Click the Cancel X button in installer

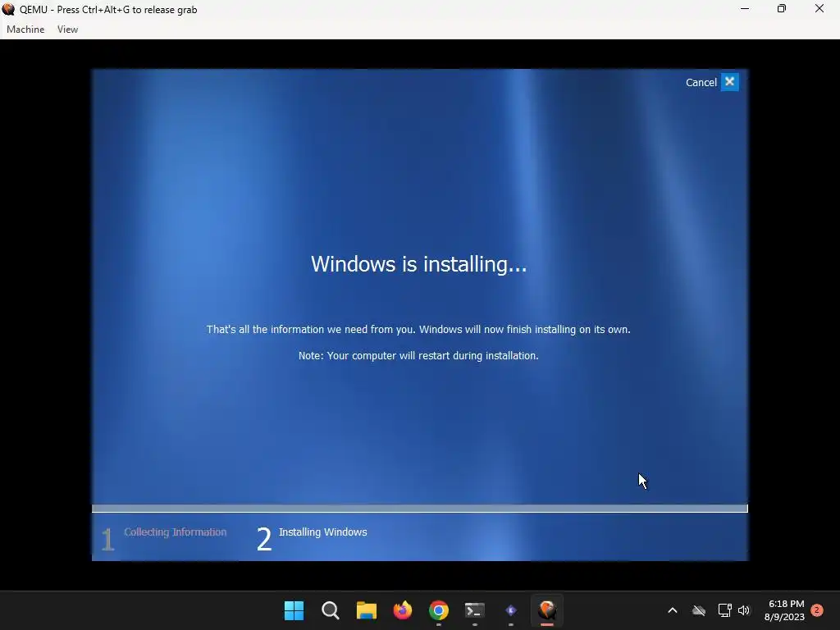(729, 82)
